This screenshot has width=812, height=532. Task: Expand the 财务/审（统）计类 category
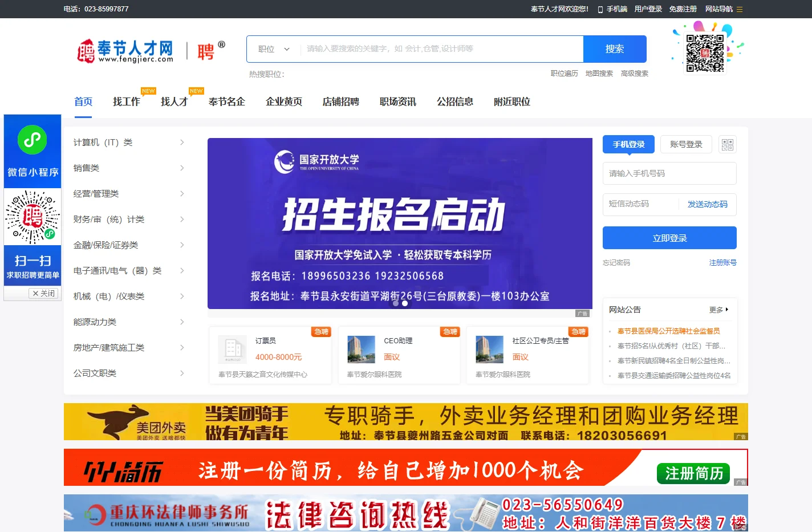[x=129, y=220]
